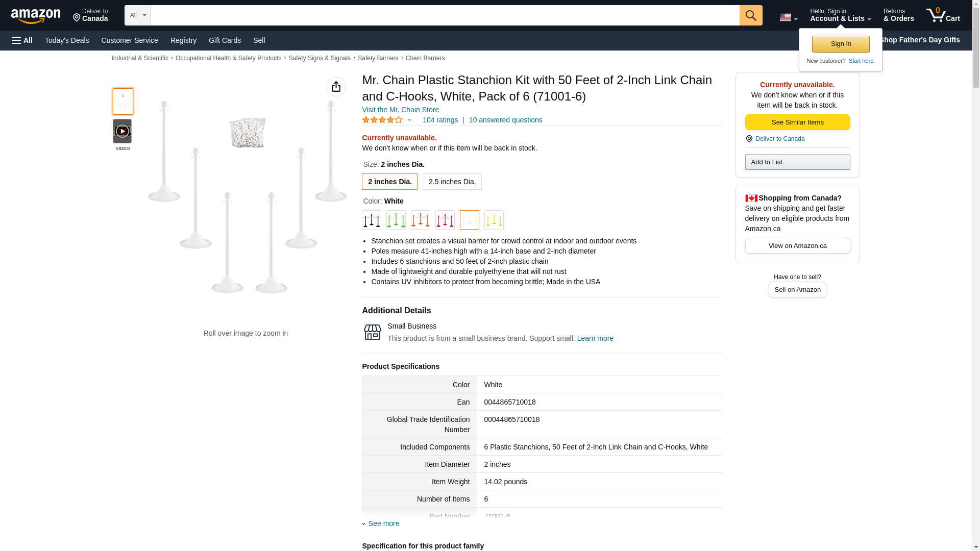Image resolution: width=980 pixels, height=551 pixels.
Task: Choose the black stanchion color option
Action: [x=371, y=220]
